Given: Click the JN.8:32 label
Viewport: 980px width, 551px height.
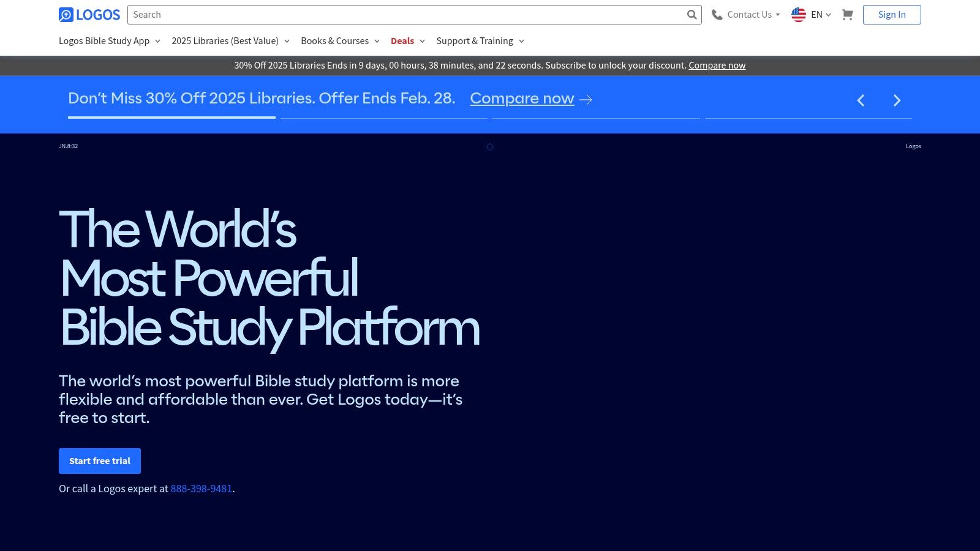Looking at the screenshot, I should 69,146.
